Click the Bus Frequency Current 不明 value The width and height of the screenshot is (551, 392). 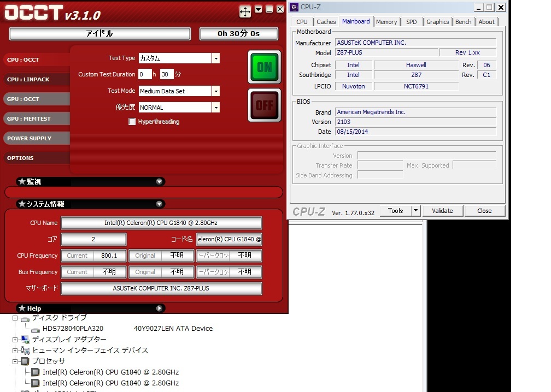[x=109, y=272]
